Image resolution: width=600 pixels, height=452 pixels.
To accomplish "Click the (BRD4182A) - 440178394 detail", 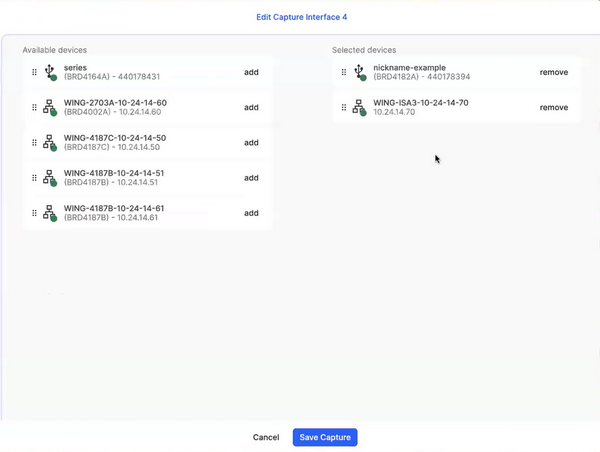I will point(422,77).
